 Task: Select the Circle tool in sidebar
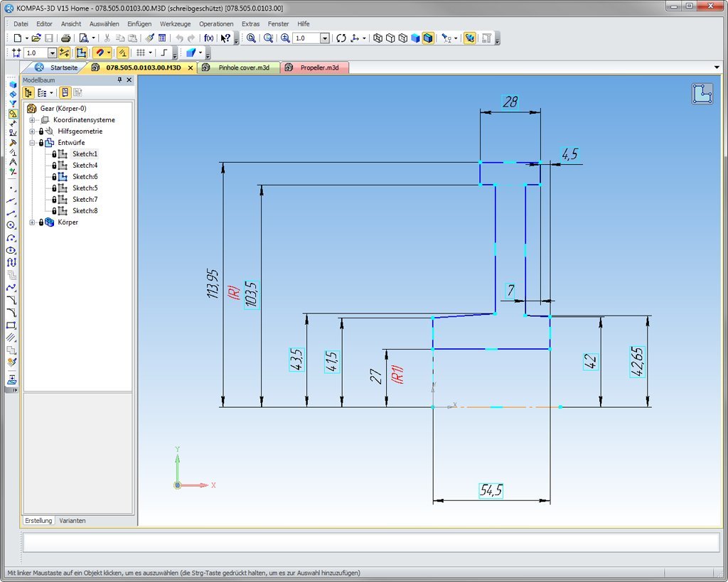(12, 225)
